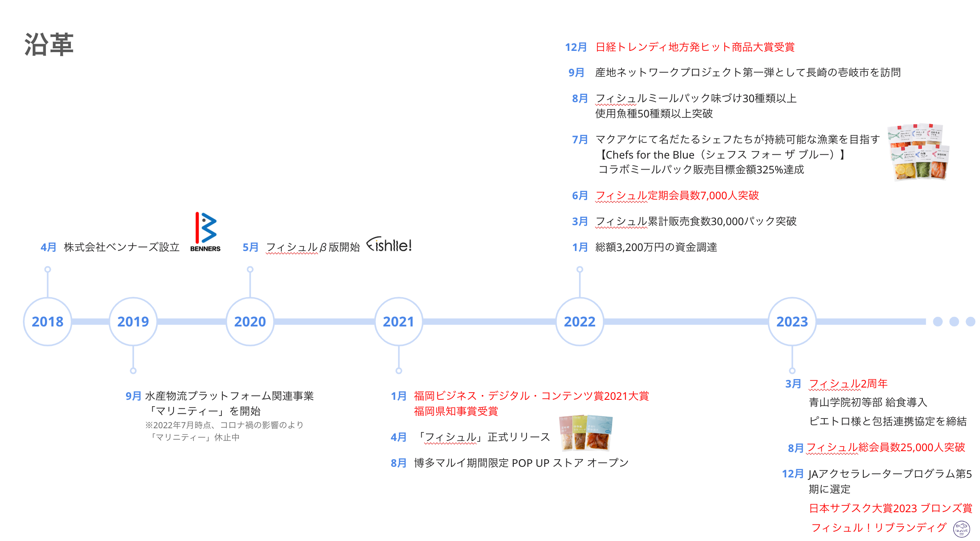
Task: Click the round rebranding logo at bottom right
Action: click(x=961, y=529)
